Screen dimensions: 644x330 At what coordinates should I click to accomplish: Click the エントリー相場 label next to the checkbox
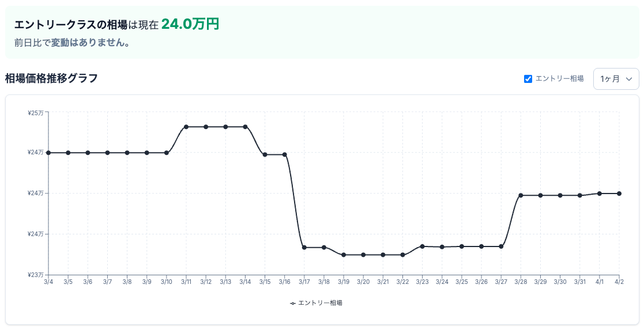click(559, 79)
